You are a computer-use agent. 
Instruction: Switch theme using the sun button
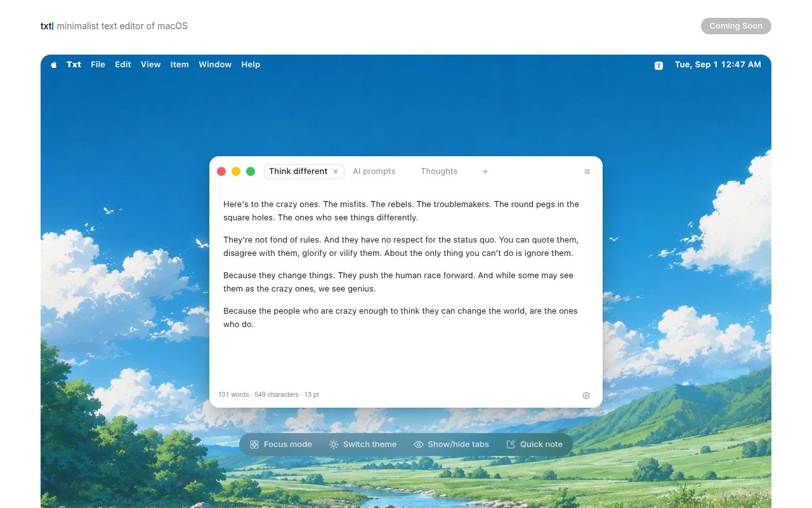363,444
